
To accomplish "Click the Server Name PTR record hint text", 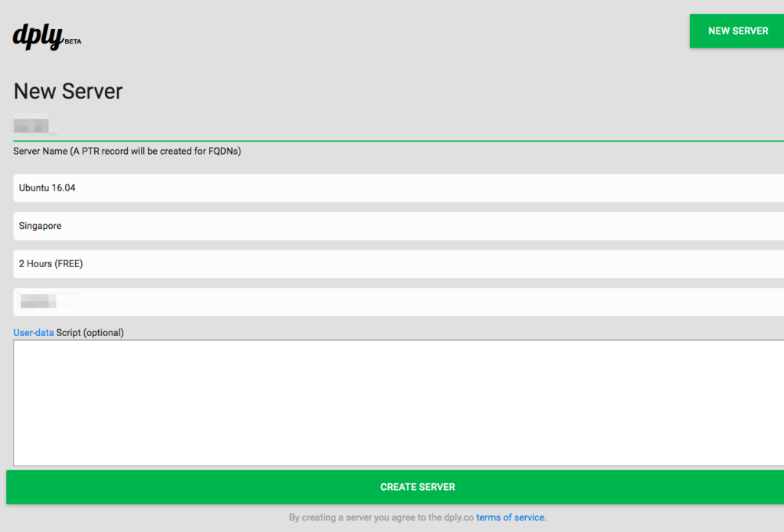I will (127, 151).
